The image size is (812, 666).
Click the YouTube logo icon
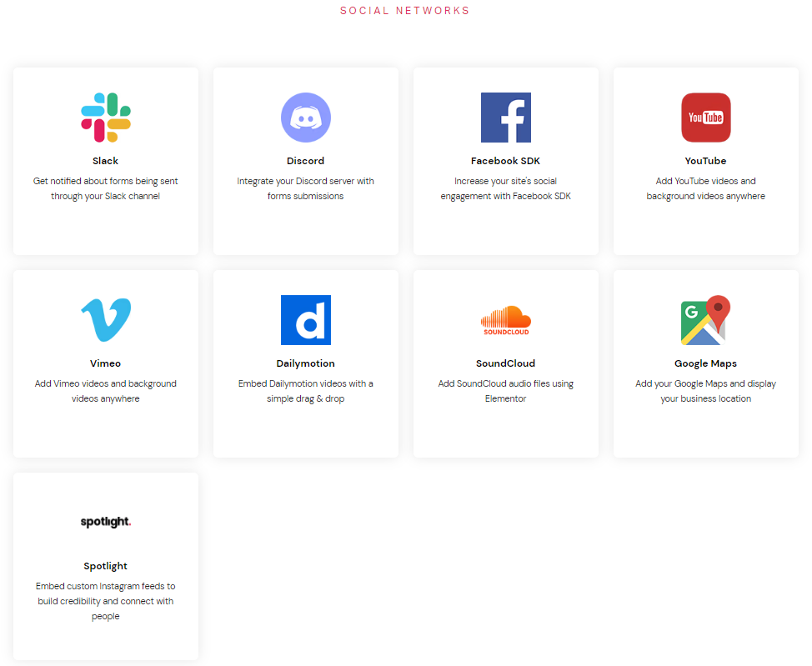[x=706, y=118]
